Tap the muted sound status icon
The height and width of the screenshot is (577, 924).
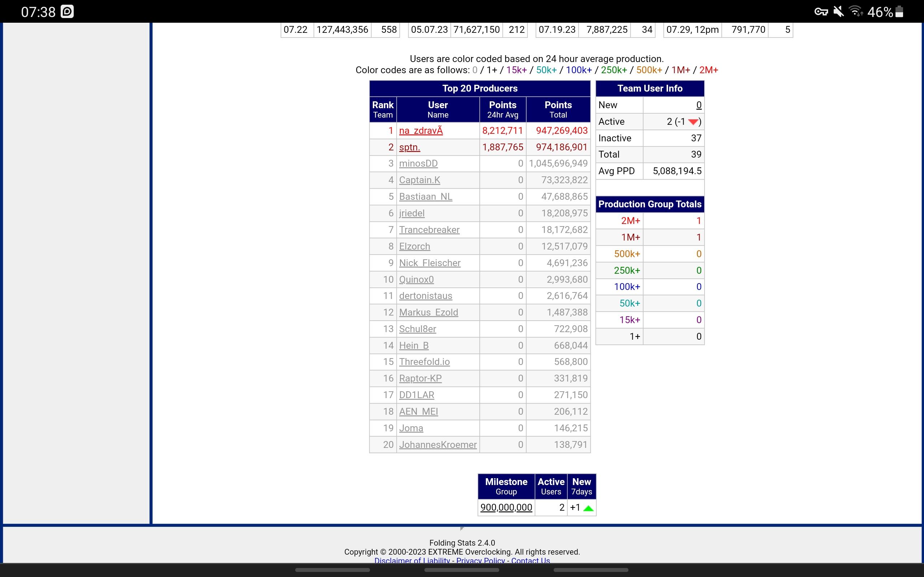[x=838, y=12]
